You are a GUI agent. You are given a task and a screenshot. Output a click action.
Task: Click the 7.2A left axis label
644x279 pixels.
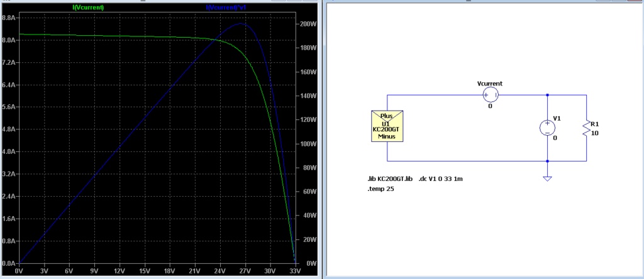pyautogui.click(x=9, y=62)
